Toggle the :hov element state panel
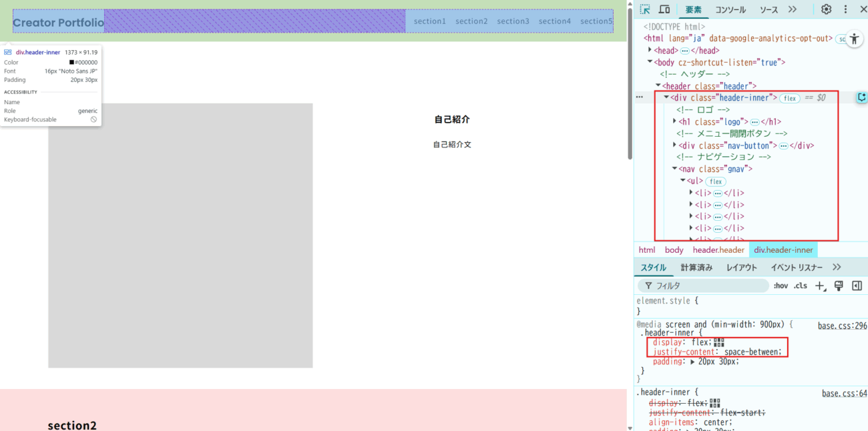868x431 pixels. pos(781,286)
